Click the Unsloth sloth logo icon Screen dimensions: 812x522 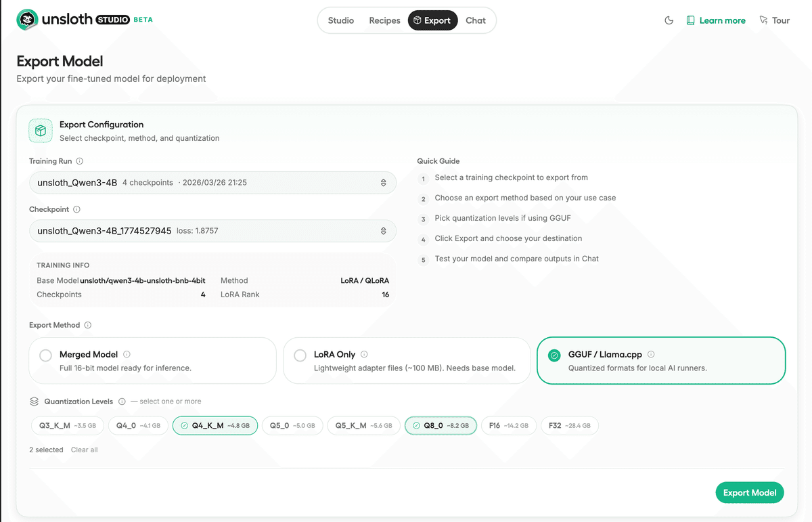pyautogui.click(x=27, y=20)
